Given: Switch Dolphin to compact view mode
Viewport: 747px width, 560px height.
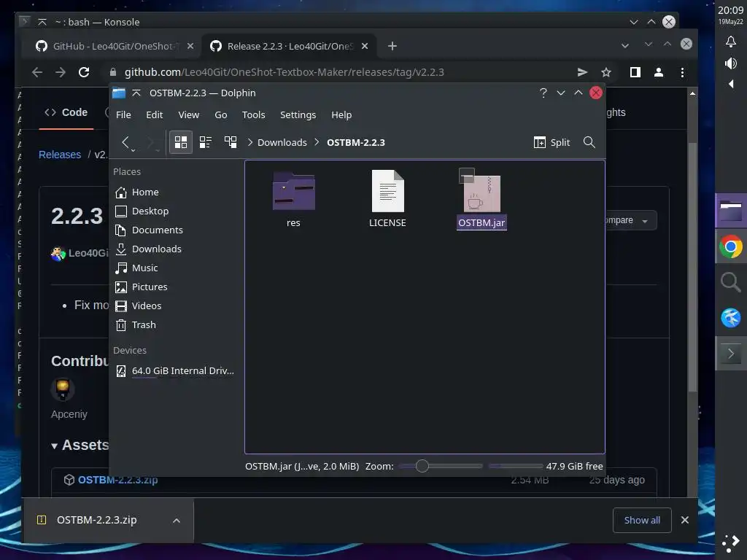Looking at the screenshot, I should coord(205,142).
